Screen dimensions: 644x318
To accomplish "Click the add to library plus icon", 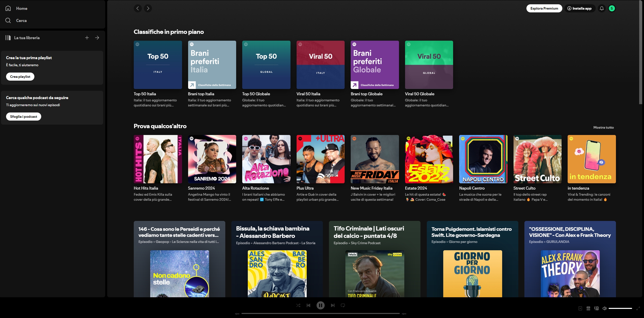I will click(x=87, y=37).
